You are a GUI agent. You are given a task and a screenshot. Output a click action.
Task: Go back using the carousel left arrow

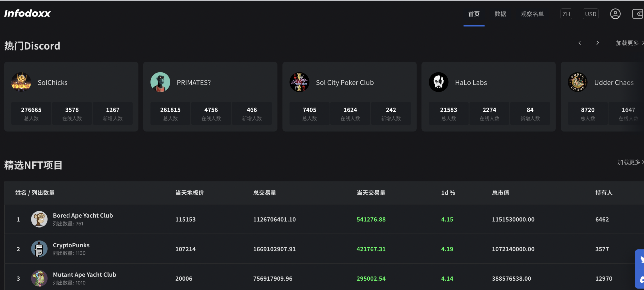[x=580, y=43]
